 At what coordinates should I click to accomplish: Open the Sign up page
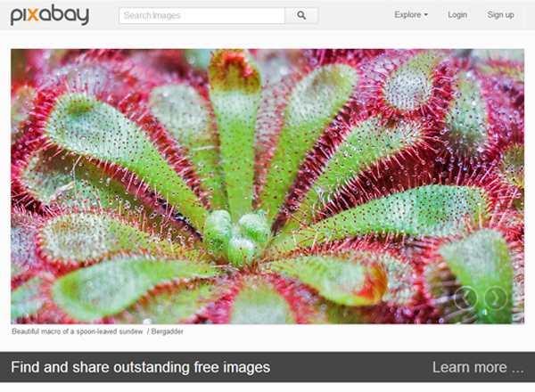[x=500, y=15]
